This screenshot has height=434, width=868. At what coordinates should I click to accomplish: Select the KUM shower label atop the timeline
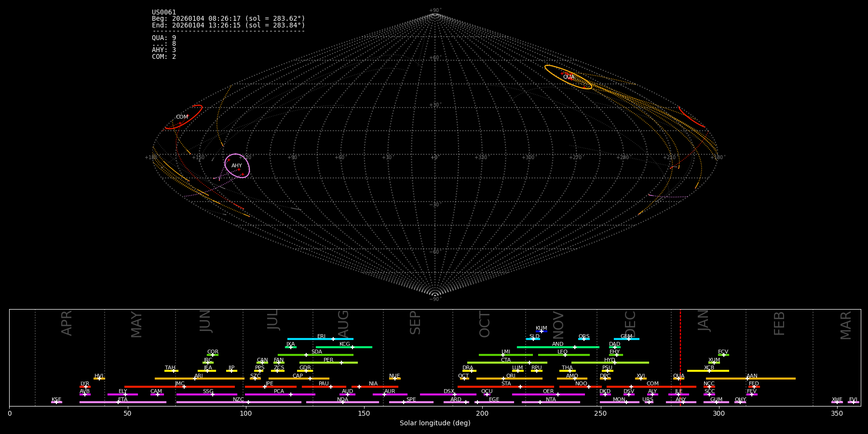point(541,328)
